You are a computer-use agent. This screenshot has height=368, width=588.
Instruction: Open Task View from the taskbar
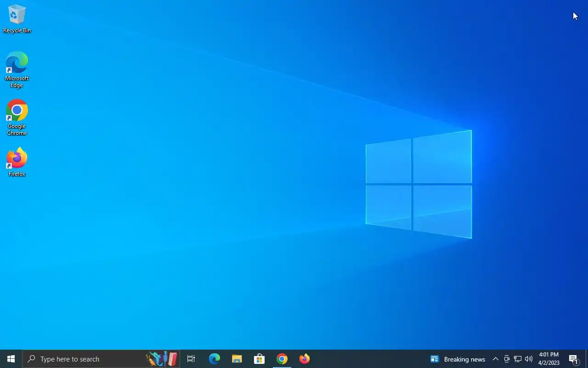click(191, 359)
